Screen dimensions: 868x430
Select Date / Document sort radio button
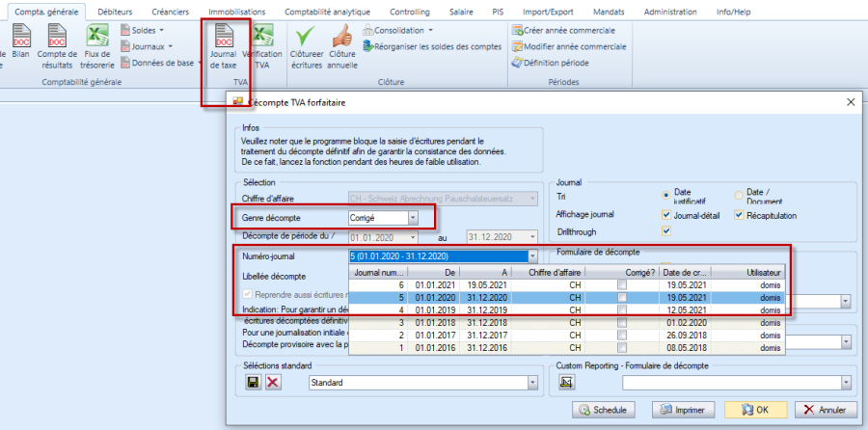(739, 195)
